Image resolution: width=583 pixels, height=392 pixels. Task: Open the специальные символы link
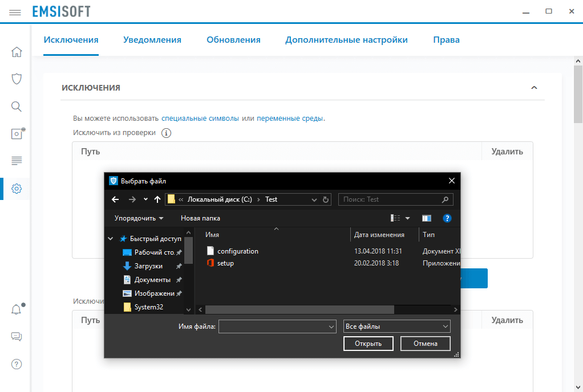(200, 119)
